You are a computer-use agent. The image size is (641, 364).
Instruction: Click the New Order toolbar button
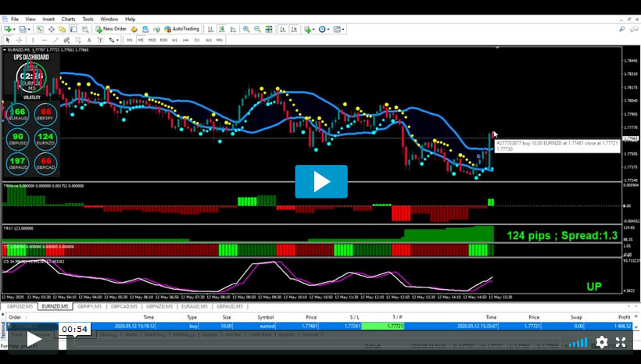click(x=110, y=29)
